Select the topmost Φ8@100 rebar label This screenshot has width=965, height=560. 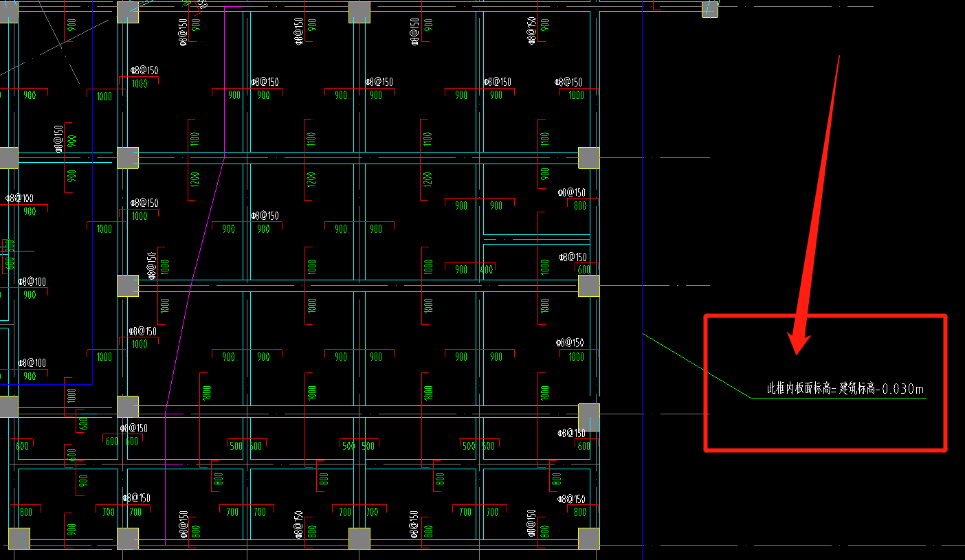[19, 199]
